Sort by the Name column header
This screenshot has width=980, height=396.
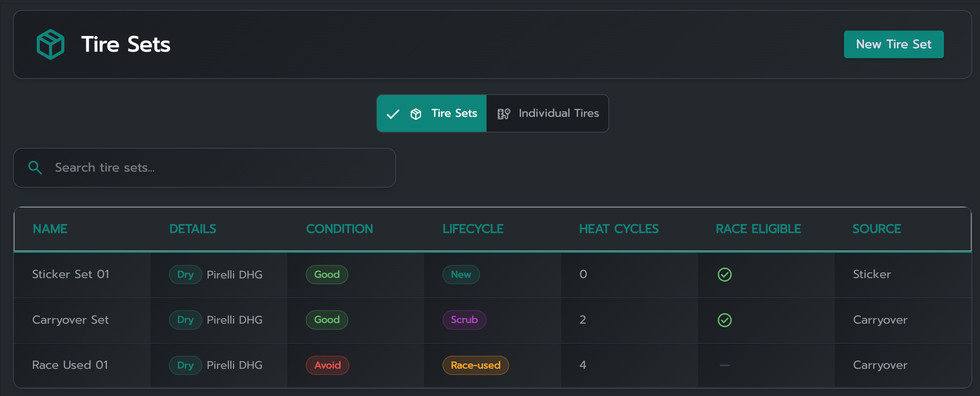[x=50, y=229]
